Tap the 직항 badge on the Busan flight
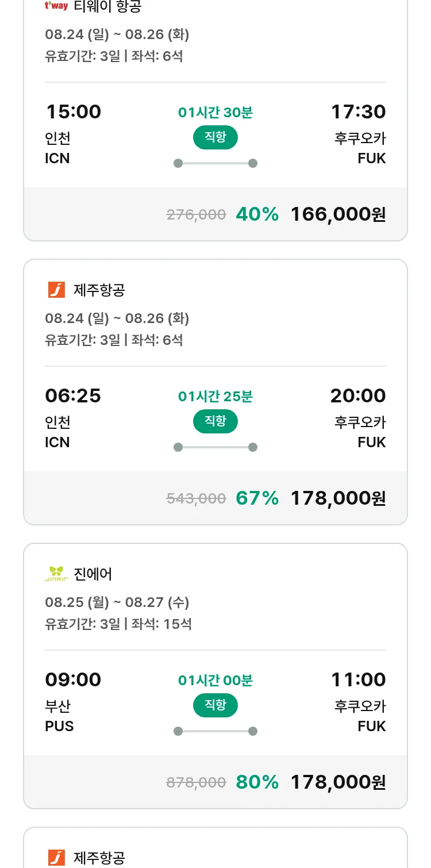The height and width of the screenshot is (868, 431). (x=215, y=705)
